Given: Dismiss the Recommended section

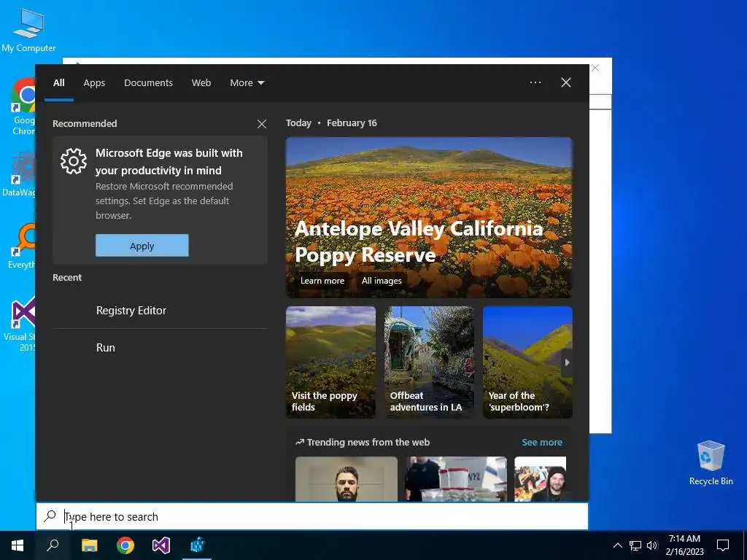Looking at the screenshot, I should (262, 124).
